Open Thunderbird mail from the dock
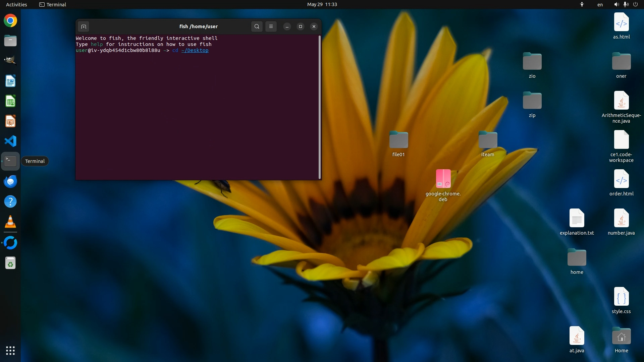Image resolution: width=644 pixels, height=362 pixels. click(10, 181)
